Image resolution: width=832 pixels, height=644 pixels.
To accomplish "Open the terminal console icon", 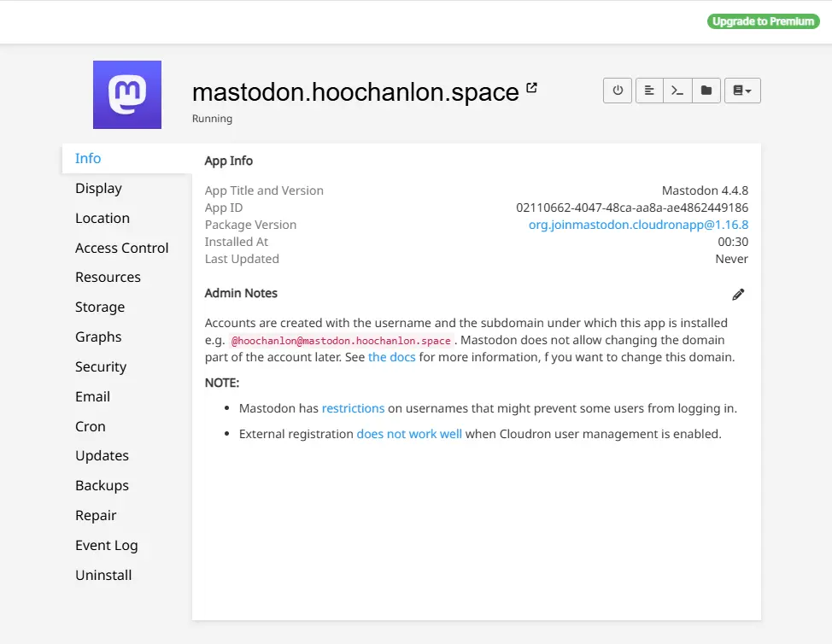I will (677, 91).
